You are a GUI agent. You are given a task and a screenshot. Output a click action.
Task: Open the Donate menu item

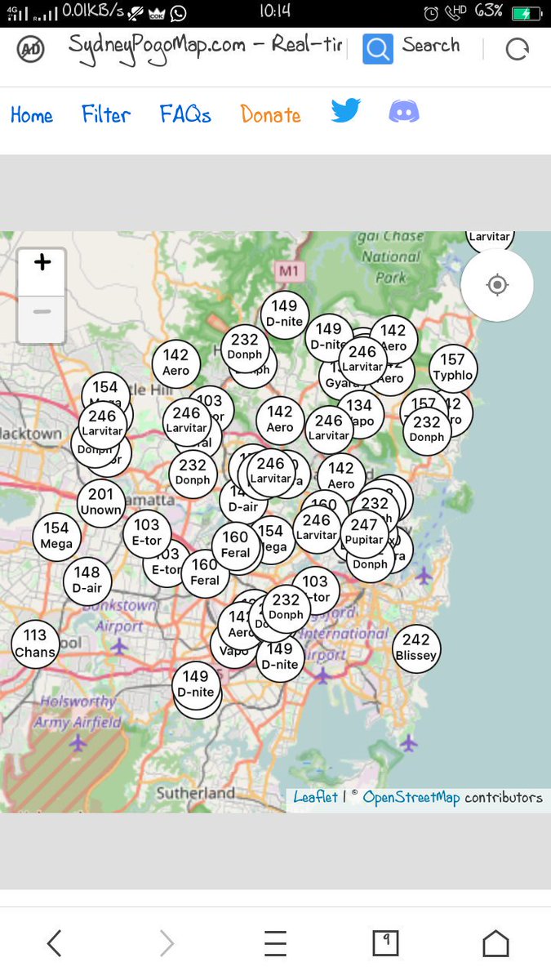270,115
